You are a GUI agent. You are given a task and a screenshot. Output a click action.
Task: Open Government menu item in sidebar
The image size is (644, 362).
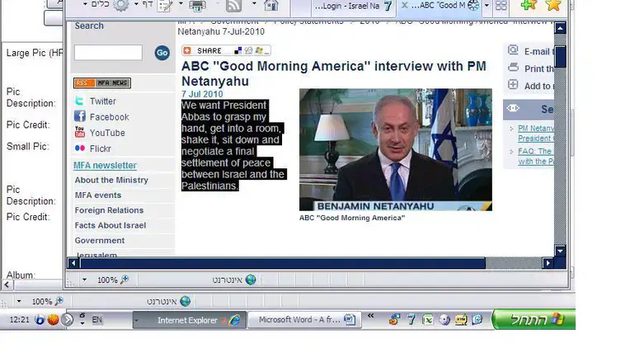click(100, 241)
